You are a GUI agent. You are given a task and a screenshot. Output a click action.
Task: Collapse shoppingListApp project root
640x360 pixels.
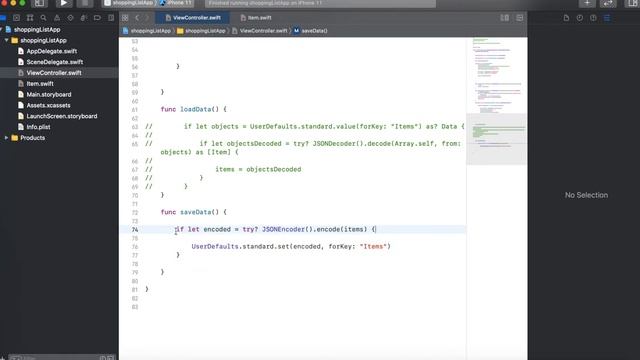[1, 29]
